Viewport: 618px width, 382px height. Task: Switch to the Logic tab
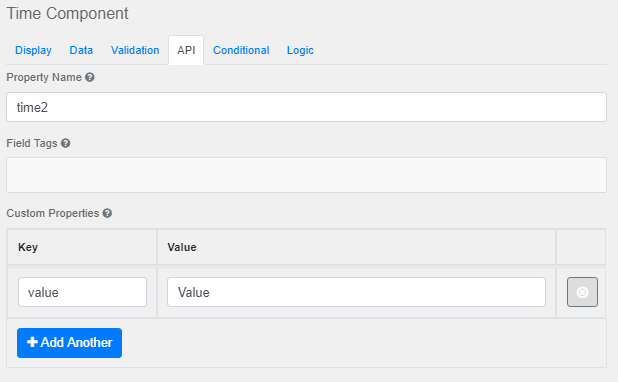(300, 50)
